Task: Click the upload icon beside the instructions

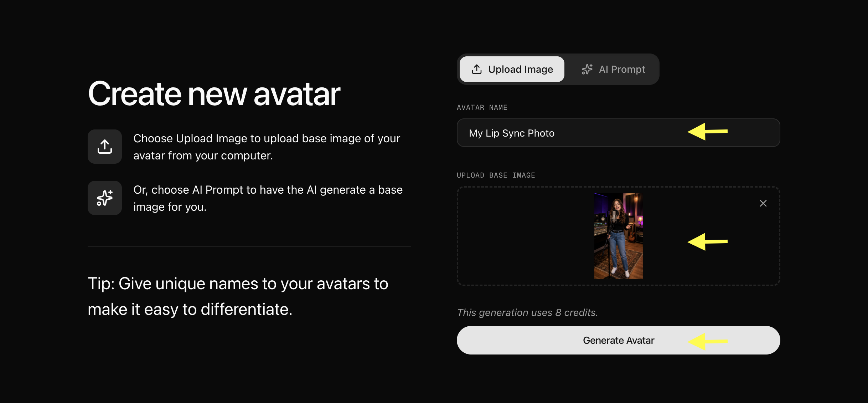Action: (x=105, y=147)
